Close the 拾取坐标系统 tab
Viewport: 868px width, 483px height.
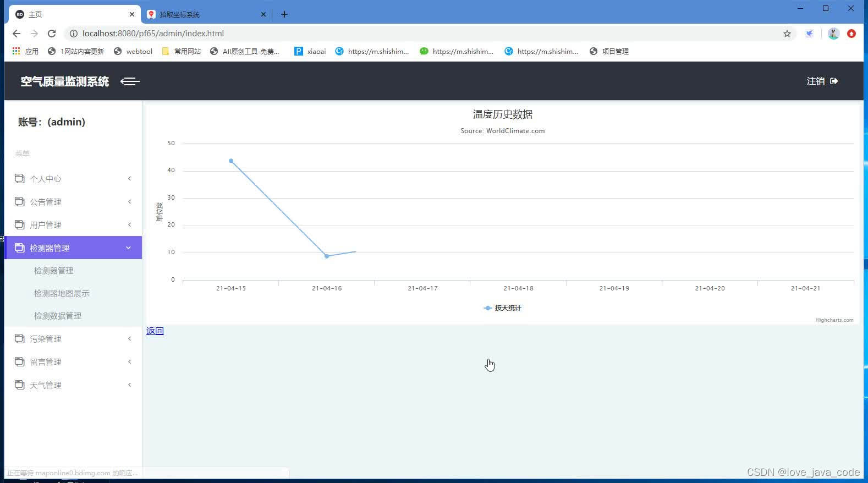pyautogui.click(x=263, y=14)
